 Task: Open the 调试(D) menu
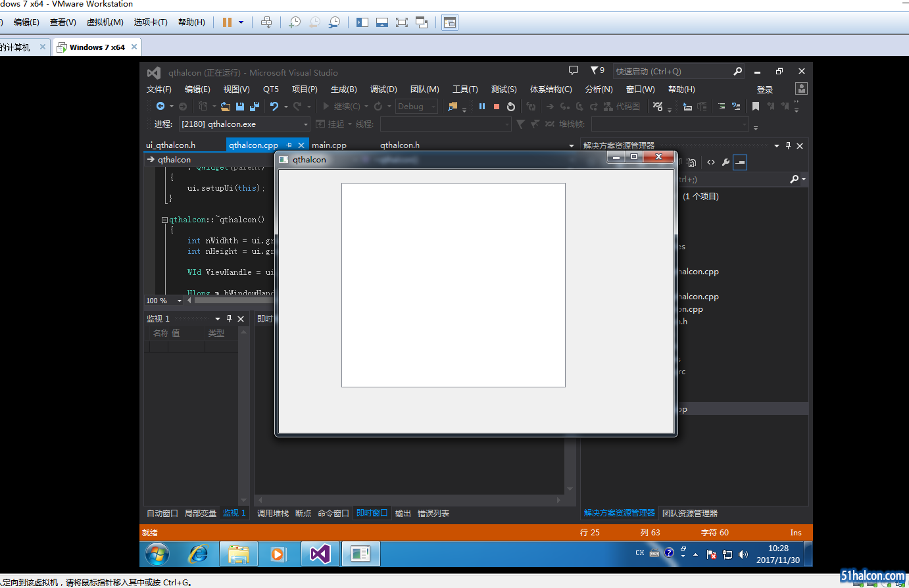tap(383, 89)
